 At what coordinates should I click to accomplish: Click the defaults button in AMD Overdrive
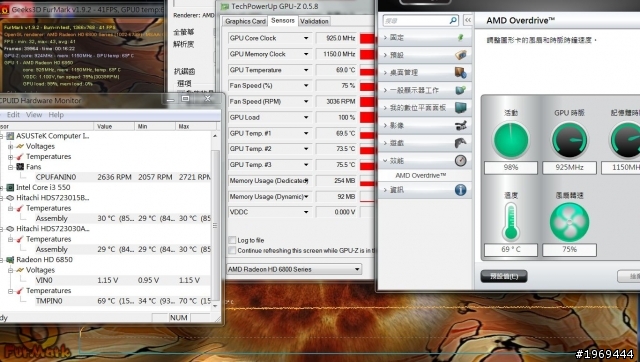point(504,276)
